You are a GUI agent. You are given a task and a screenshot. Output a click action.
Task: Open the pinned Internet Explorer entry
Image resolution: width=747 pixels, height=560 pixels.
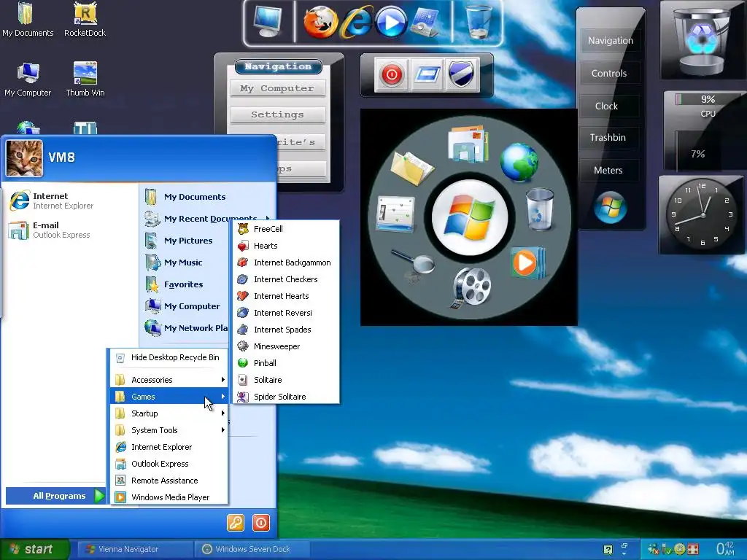(71, 201)
